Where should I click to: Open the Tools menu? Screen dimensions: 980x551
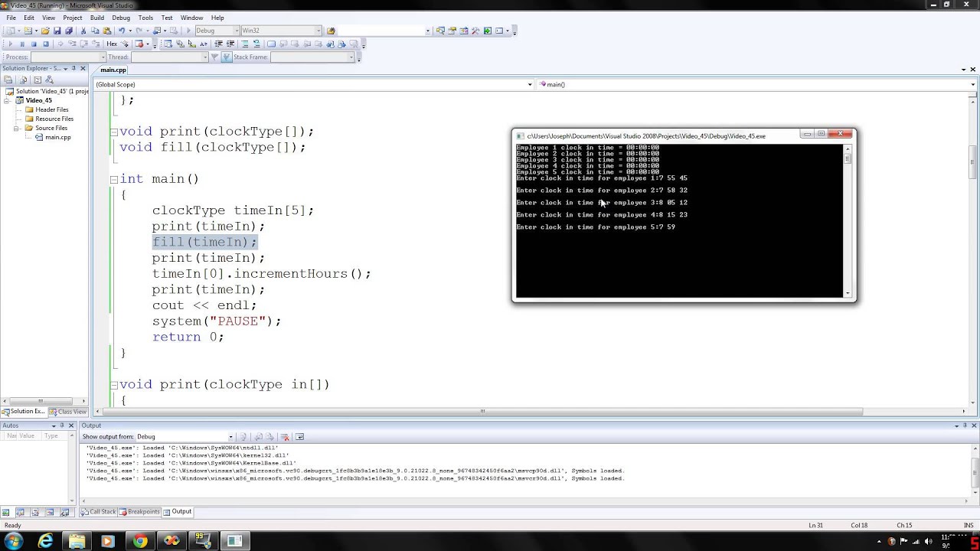145,18
